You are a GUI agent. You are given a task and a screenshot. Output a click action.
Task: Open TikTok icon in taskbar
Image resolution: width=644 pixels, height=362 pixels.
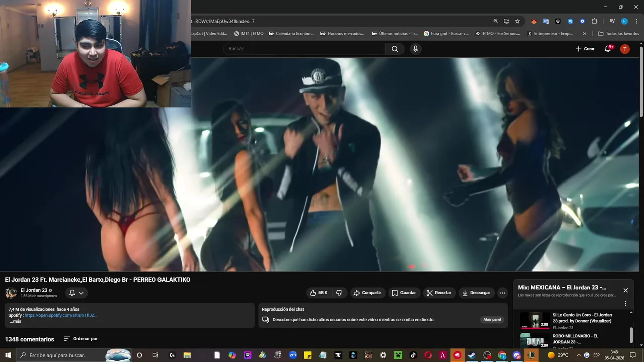pos(413,355)
